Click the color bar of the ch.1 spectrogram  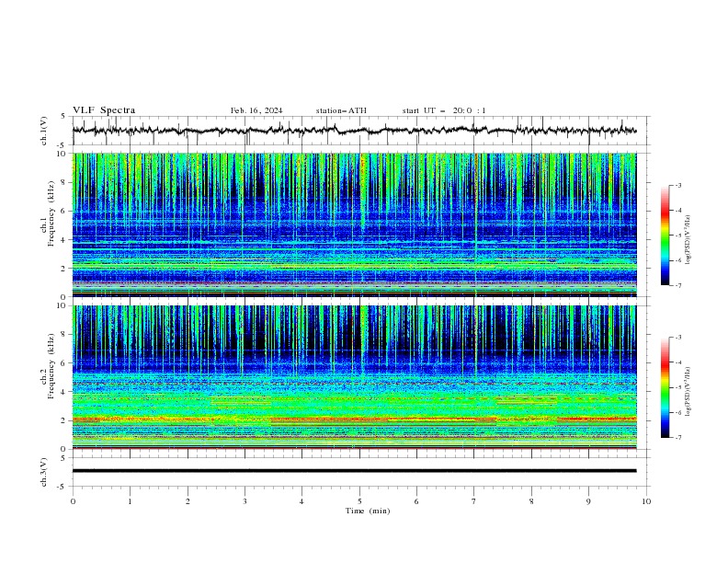(665, 236)
